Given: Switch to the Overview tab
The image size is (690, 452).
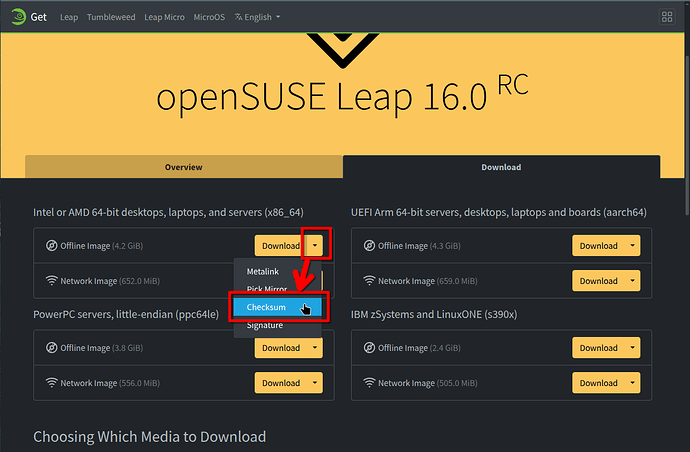Looking at the screenshot, I should (184, 167).
